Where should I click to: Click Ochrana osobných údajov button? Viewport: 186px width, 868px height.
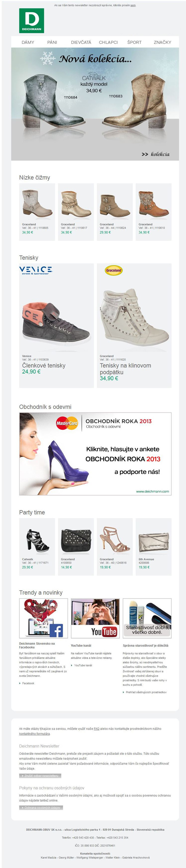point(41,807)
